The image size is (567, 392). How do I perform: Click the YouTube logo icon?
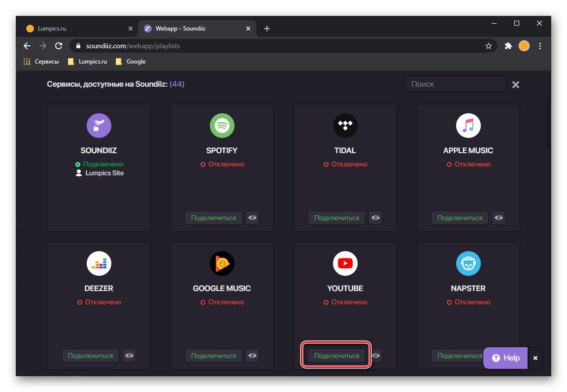click(345, 263)
